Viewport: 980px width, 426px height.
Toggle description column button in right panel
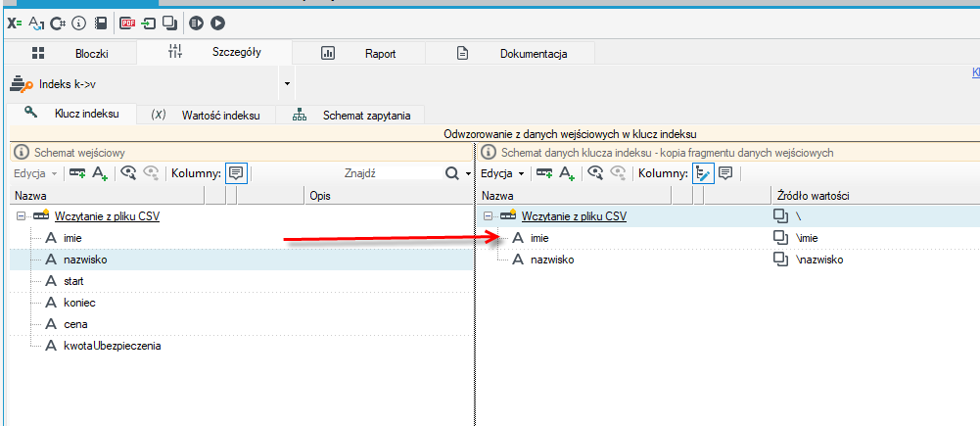point(725,173)
